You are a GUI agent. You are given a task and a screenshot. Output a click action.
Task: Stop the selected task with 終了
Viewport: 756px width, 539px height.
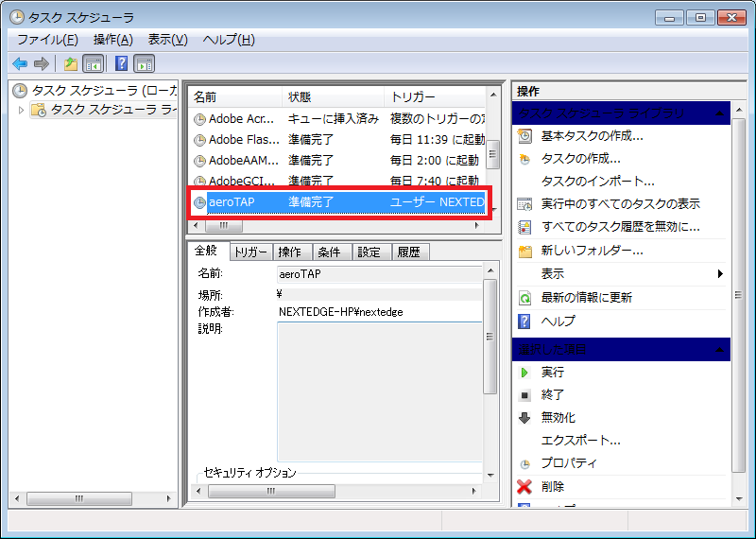point(553,394)
